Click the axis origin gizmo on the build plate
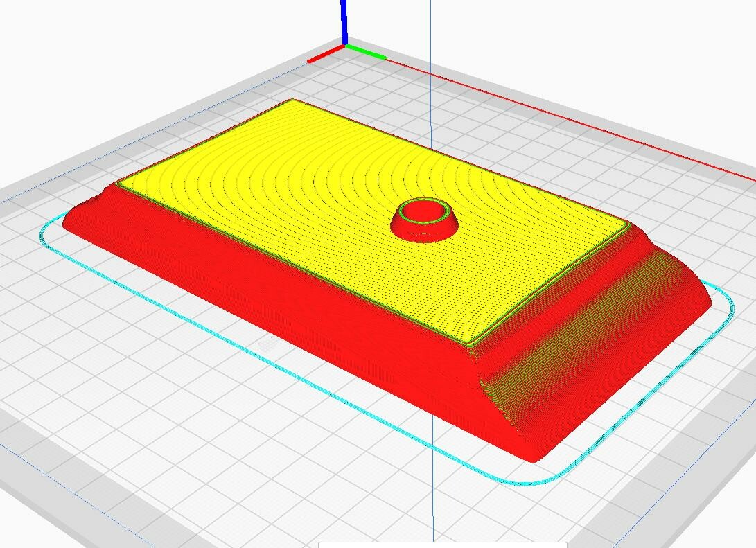 346,31
